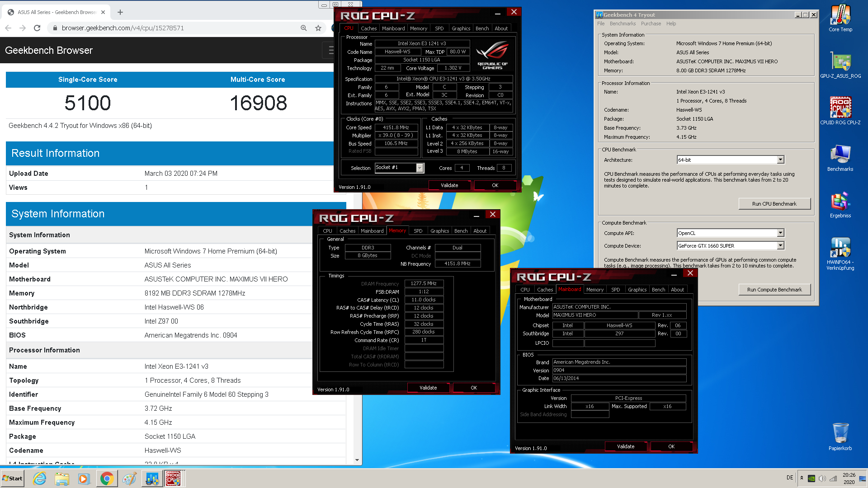Close the ASUS All Series Chrome tab
Screen dimensions: 868x488
pyautogui.click(x=103, y=12)
